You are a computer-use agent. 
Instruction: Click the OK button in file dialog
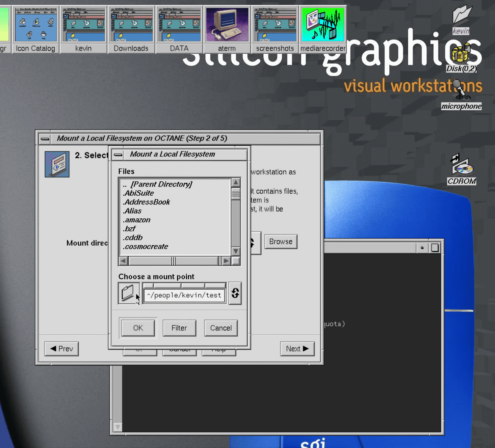138,328
